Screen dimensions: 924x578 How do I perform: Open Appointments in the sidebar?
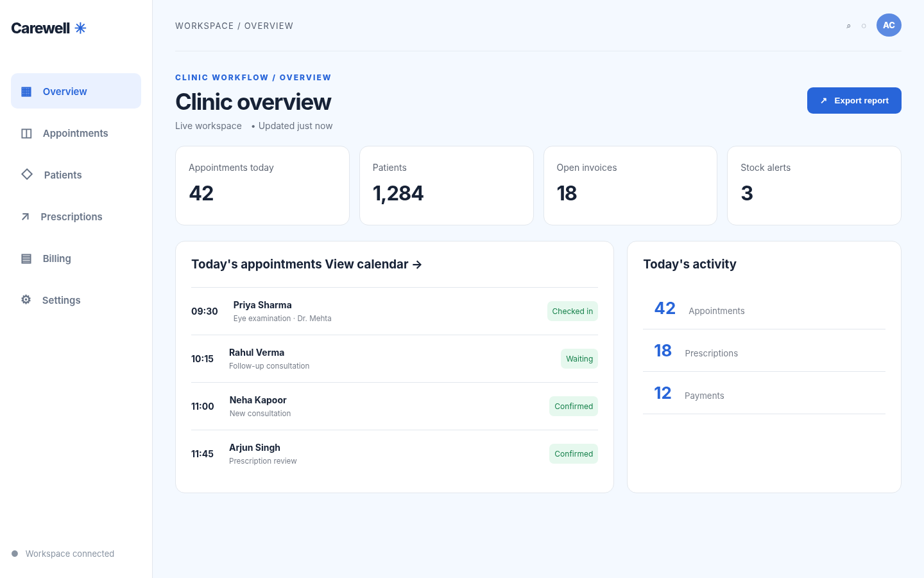(76, 133)
